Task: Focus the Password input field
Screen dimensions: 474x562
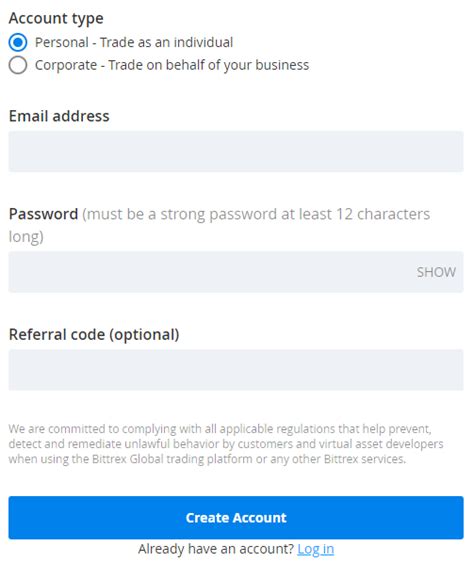Action: [x=236, y=272]
